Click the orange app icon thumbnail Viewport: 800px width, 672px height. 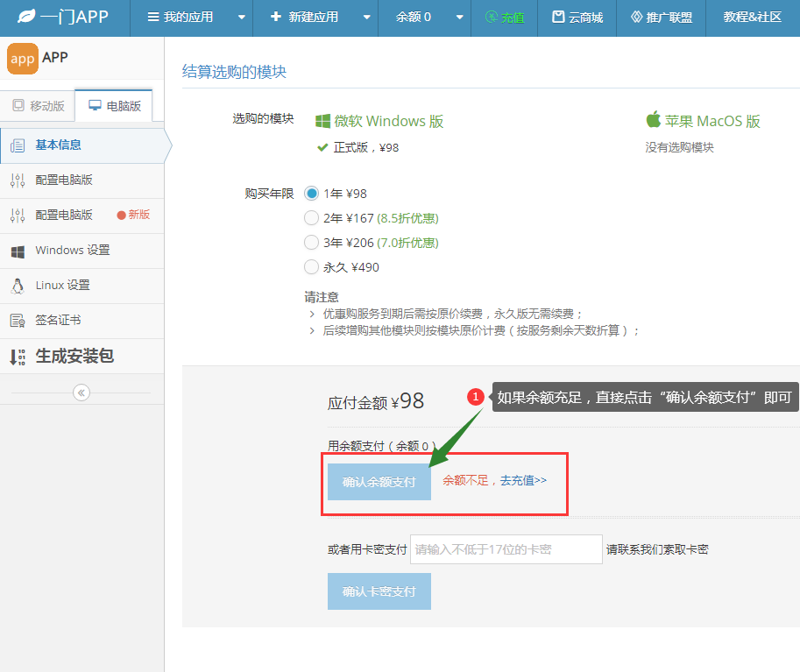click(23, 59)
